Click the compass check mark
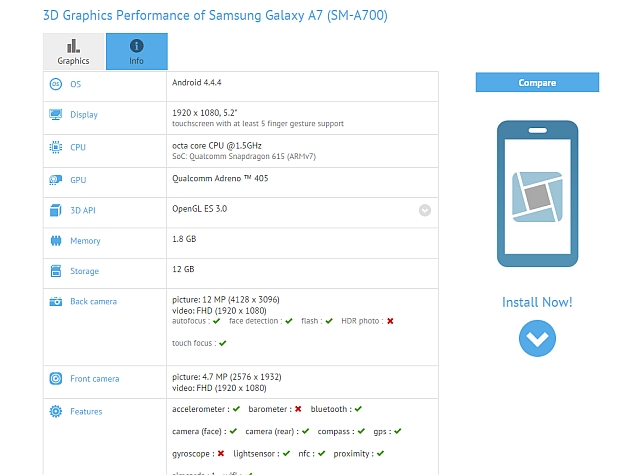The height and width of the screenshot is (475, 635). tap(361, 431)
